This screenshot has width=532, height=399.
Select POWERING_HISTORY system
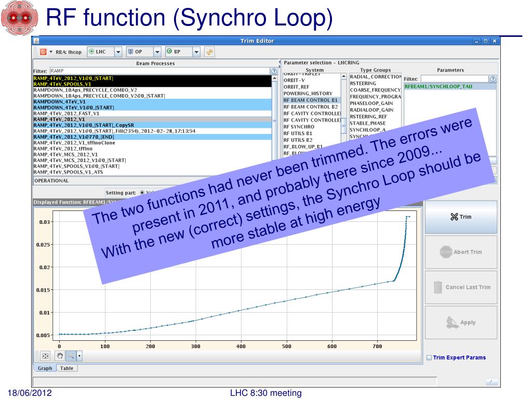tap(312, 94)
